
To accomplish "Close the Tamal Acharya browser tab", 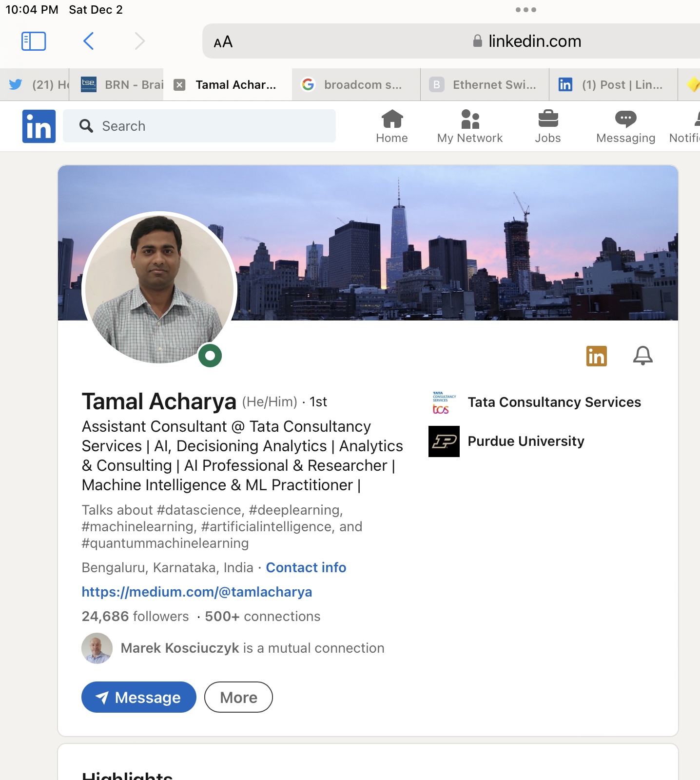I will [180, 85].
